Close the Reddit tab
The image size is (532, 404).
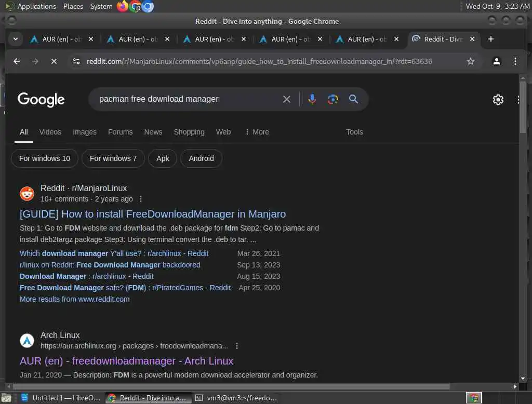coord(472,39)
